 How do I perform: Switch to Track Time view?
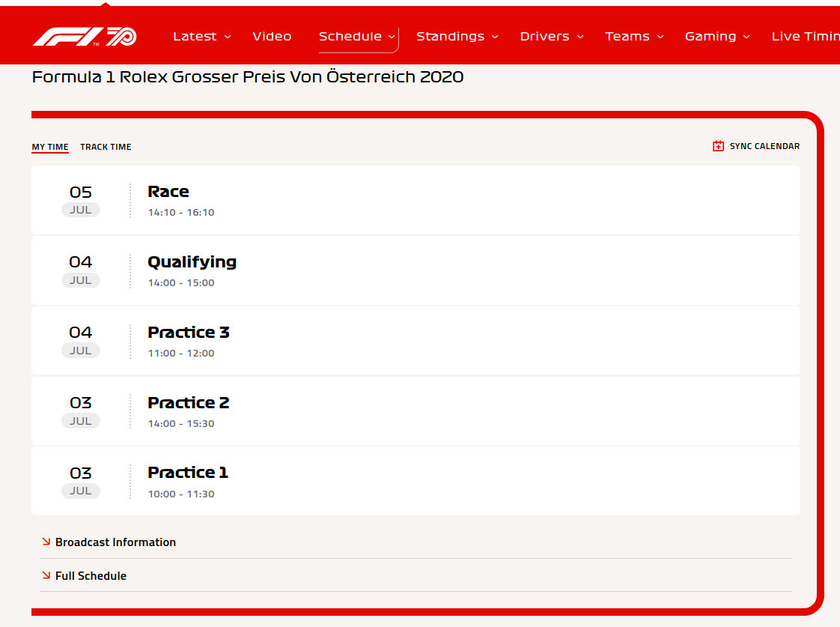[x=106, y=147]
